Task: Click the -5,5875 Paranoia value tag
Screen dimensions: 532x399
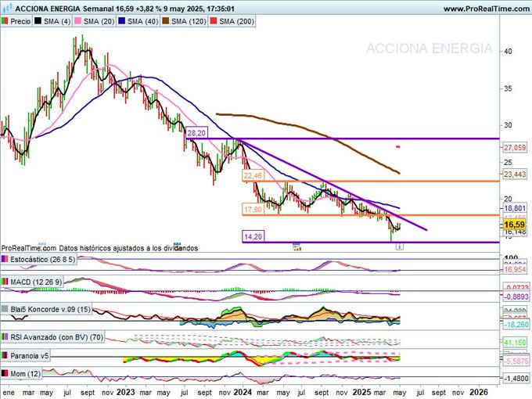Action: tap(516, 361)
